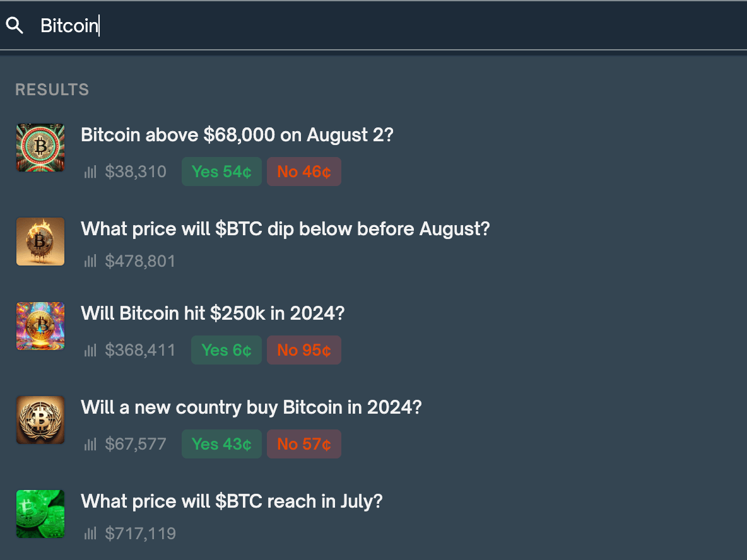
Task: Buy Yes at 6¢ on $250k market
Action: 226,350
